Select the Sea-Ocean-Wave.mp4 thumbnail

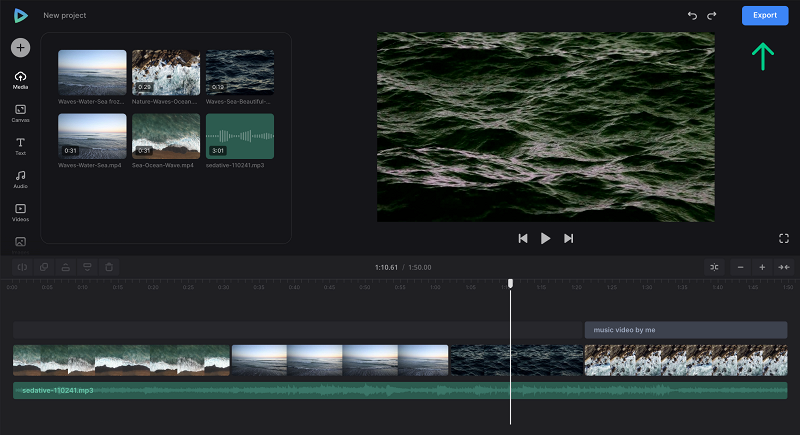pyautogui.click(x=166, y=136)
